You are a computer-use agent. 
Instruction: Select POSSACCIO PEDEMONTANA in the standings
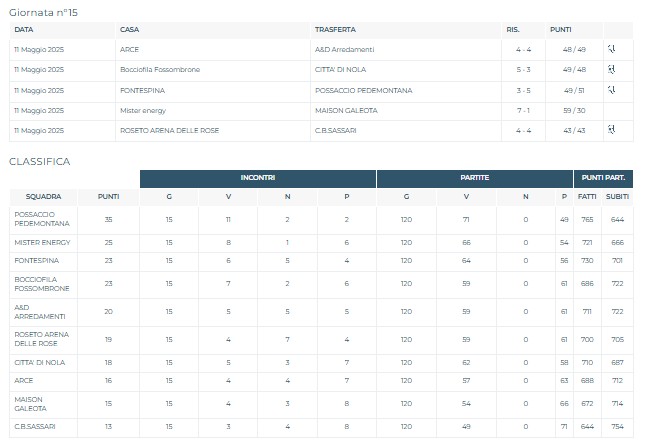click(42, 219)
